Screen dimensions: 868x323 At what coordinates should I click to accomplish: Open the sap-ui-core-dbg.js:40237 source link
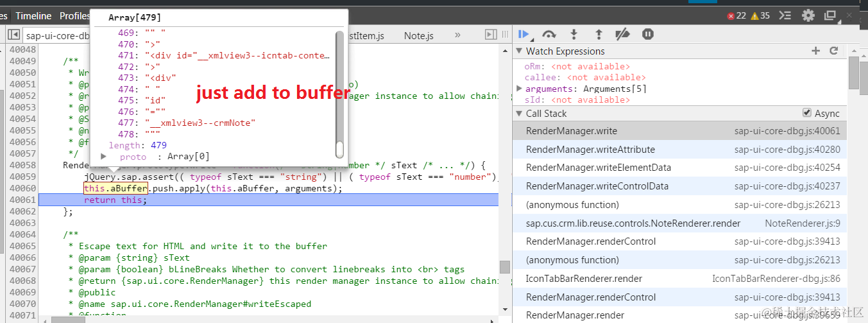(787, 186)
